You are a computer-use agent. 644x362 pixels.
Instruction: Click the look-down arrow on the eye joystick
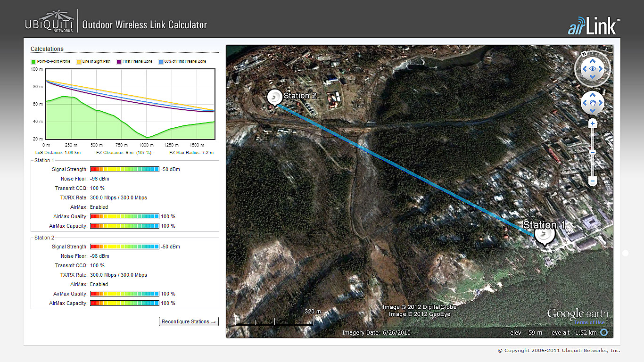click(592, 76)
